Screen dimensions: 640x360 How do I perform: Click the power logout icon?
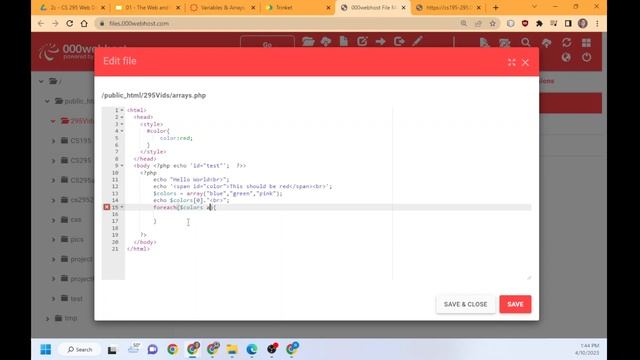click(x=587, y=57)
